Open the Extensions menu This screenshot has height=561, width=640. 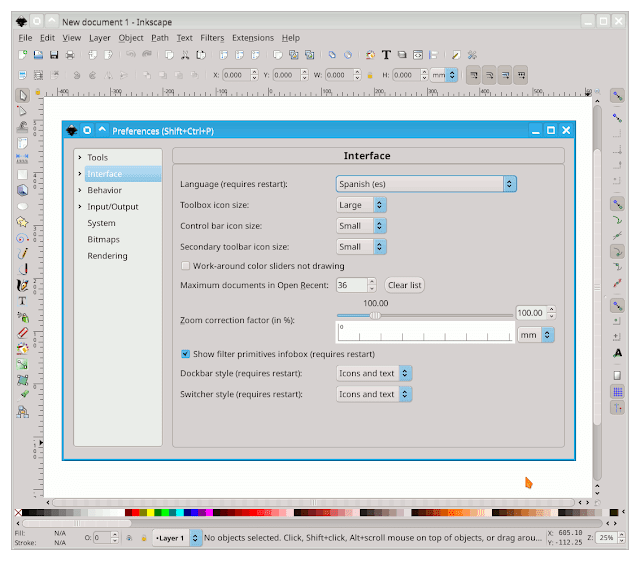pos(253,38)
